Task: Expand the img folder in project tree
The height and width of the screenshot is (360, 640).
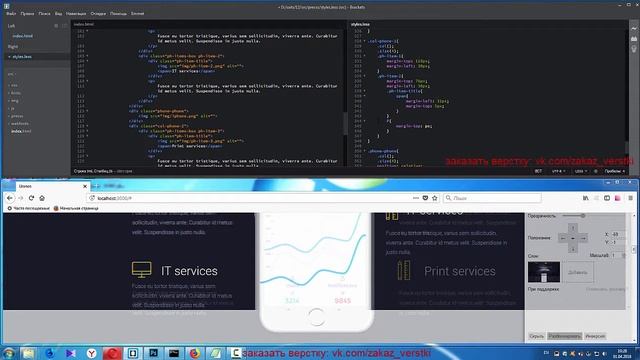Action: pyautogui.click(x=14, y=100)
